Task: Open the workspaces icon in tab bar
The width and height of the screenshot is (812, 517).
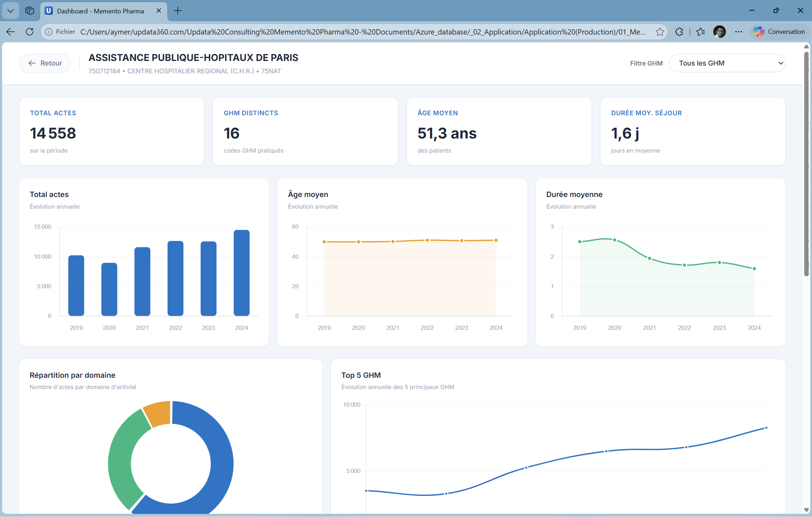Action: (30, 11)
